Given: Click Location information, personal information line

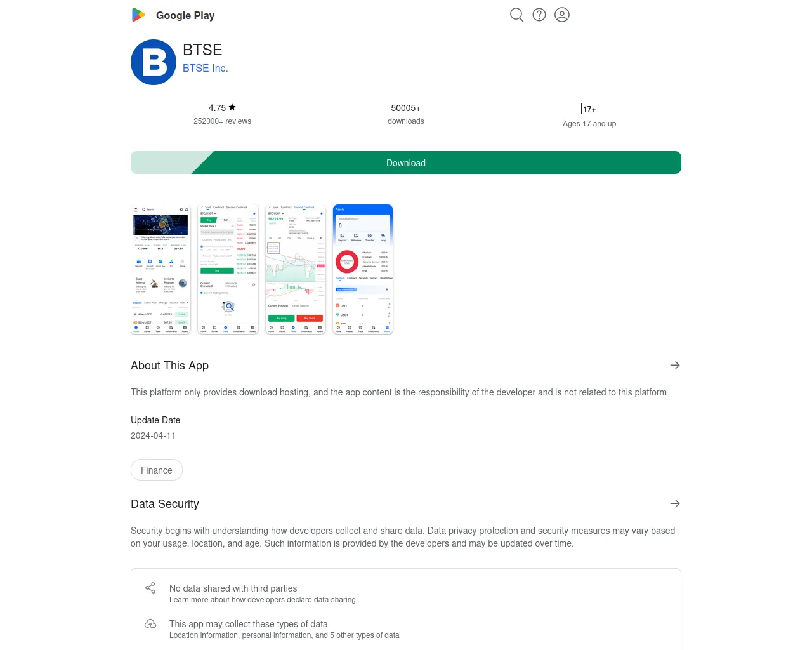Looking at the screenshot, I should (x=284, y=635).
